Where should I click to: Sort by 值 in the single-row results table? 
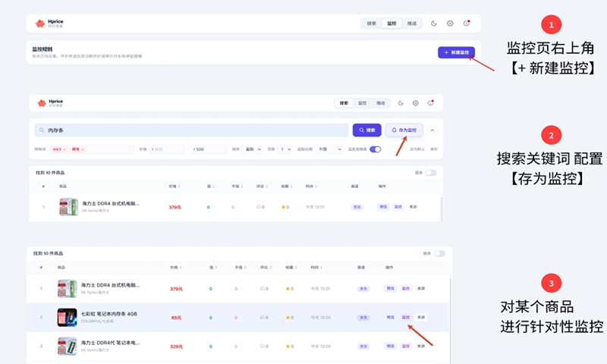tap(211, 187)
